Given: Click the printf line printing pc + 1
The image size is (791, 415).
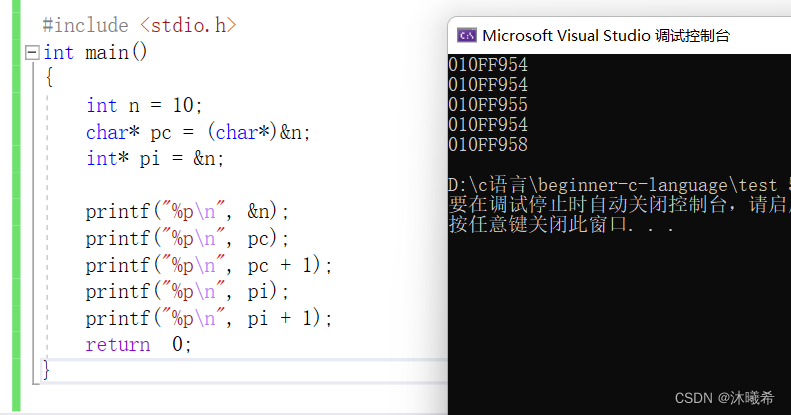Looking at the screenshot, I should click(209, 265).
